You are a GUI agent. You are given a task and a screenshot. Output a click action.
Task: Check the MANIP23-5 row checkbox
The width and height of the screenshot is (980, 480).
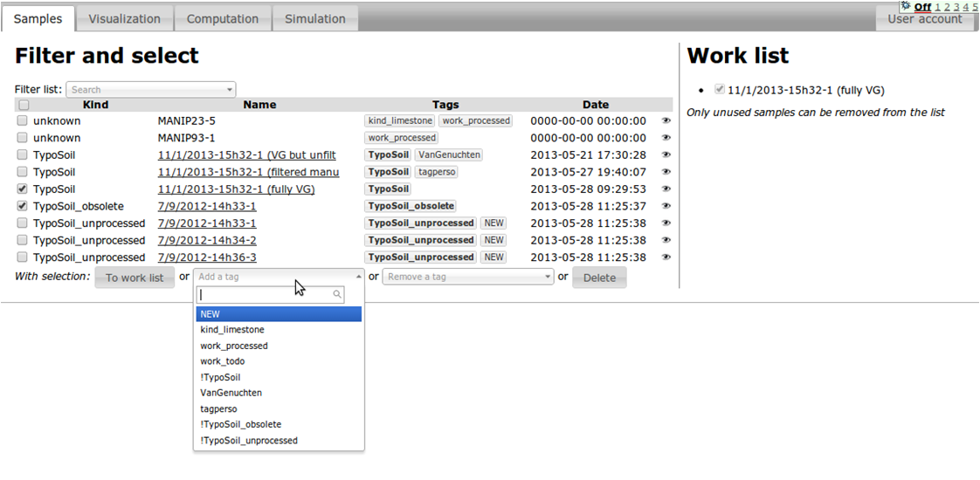tap(23, 120)
